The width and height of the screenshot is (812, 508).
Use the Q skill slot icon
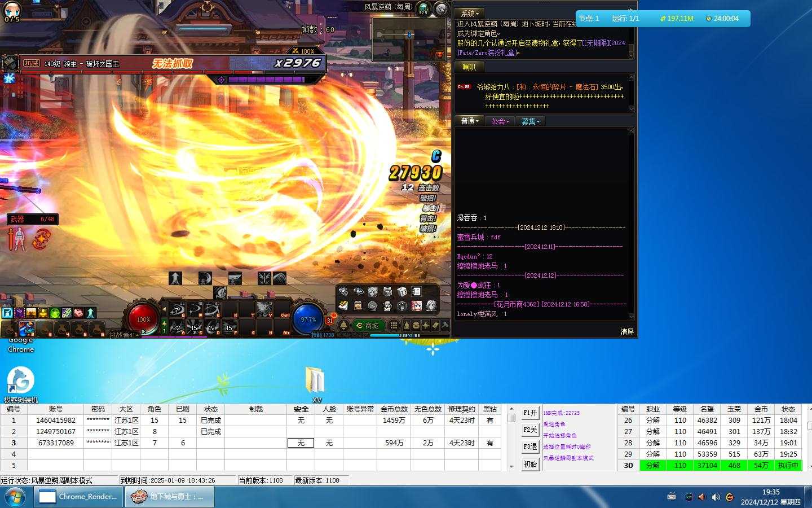point(176,310)
